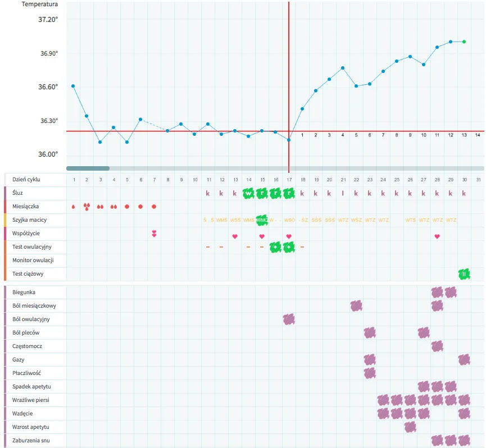Toggle the Wzrost apetytu symptom marker

tap(410, 427)
